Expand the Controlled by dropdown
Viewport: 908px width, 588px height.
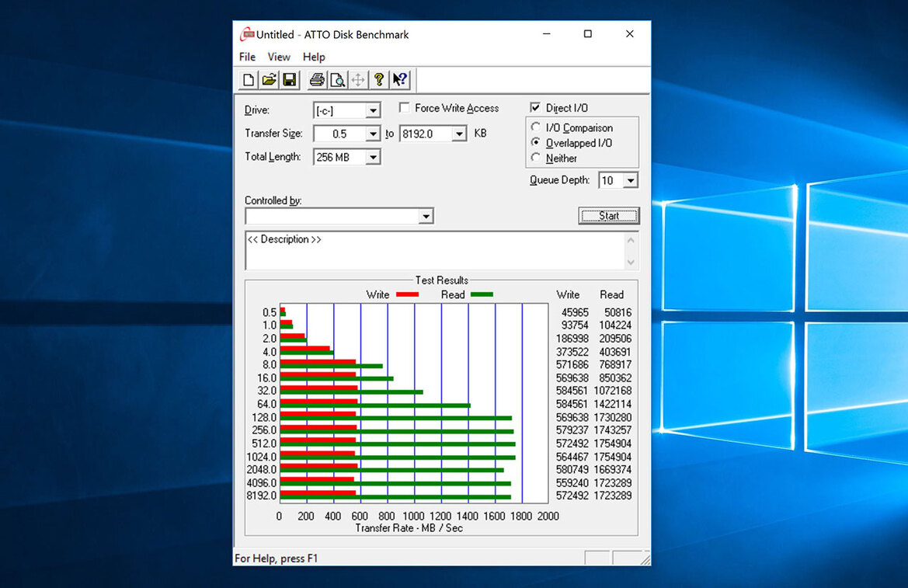click(x=426, y=216)
